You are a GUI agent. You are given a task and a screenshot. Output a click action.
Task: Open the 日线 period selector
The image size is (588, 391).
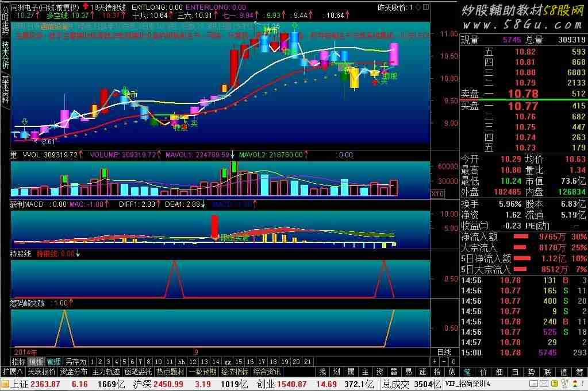pyautogui.click(x=444, y=351)
